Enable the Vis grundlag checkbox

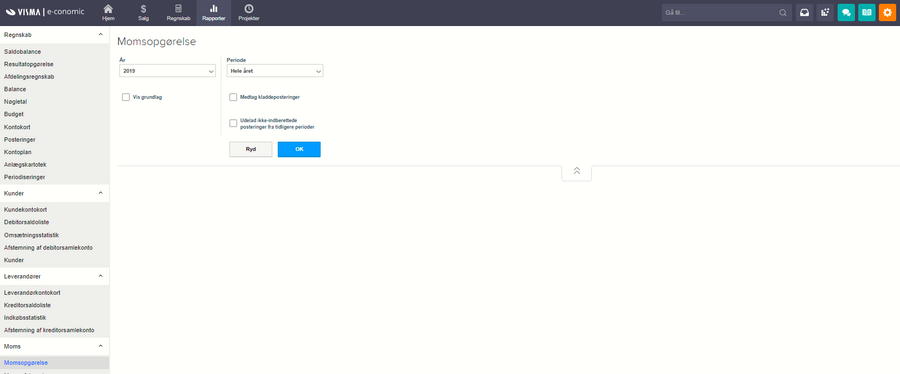126,98
